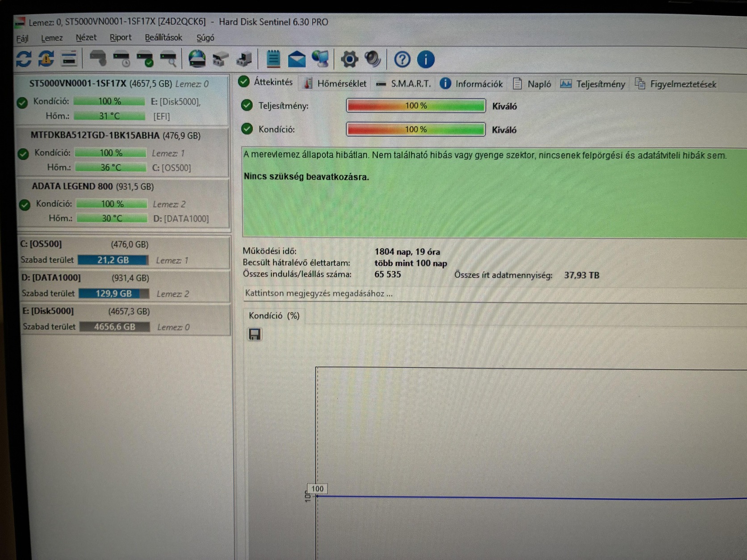747x560 pixels.
Task: Click the Hard Disk Sentinel title bar icon
Action: click(20, 22)
